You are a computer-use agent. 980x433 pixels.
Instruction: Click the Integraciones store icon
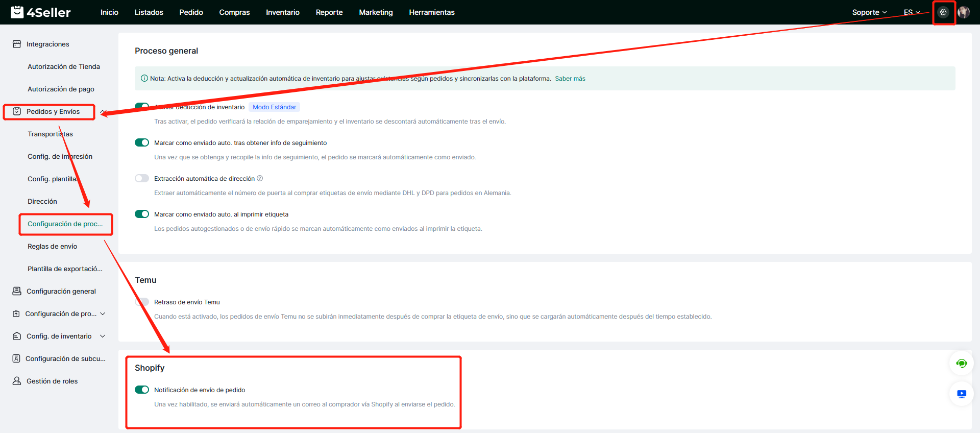pos(17,44)
